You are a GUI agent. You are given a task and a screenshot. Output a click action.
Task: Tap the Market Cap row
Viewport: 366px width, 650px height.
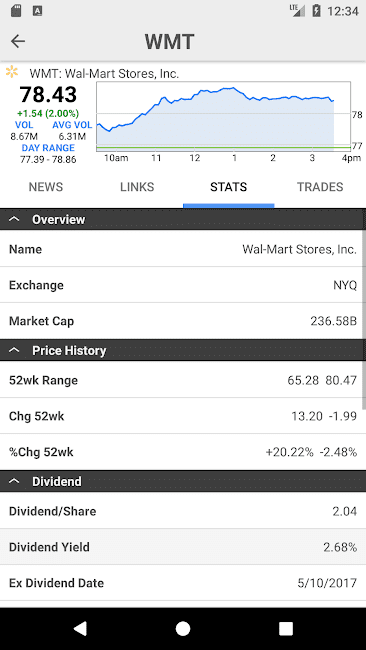coord(183,321)
